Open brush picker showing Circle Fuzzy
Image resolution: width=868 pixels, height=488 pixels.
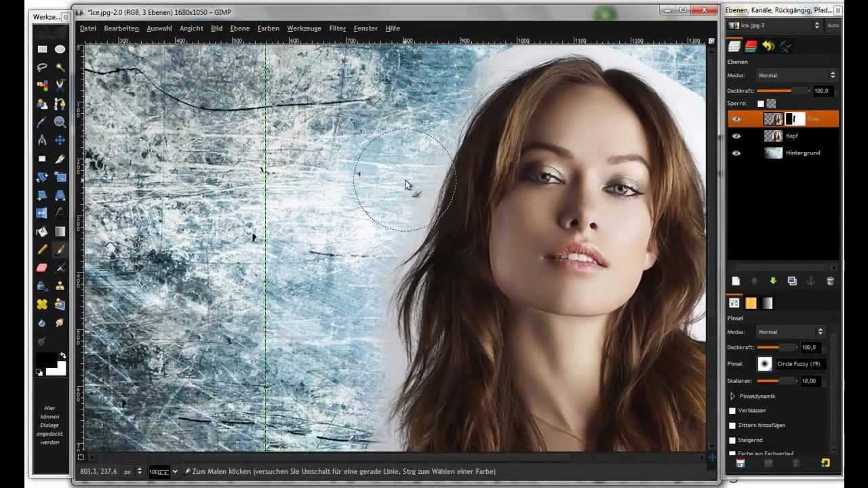[x=765, y=364]
